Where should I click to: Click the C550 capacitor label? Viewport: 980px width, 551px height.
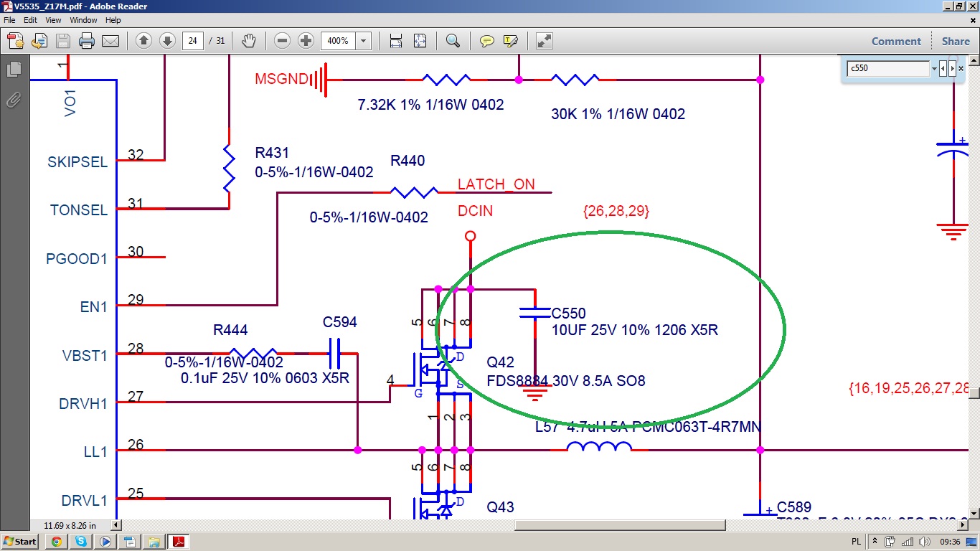[x=568, y=314]
